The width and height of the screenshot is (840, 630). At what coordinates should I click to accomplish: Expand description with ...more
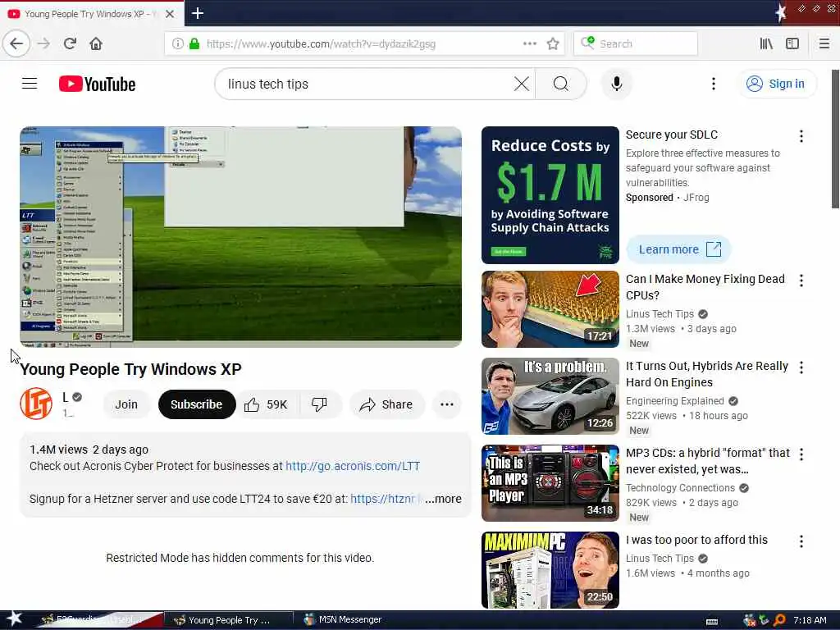(x=443, y=499)
